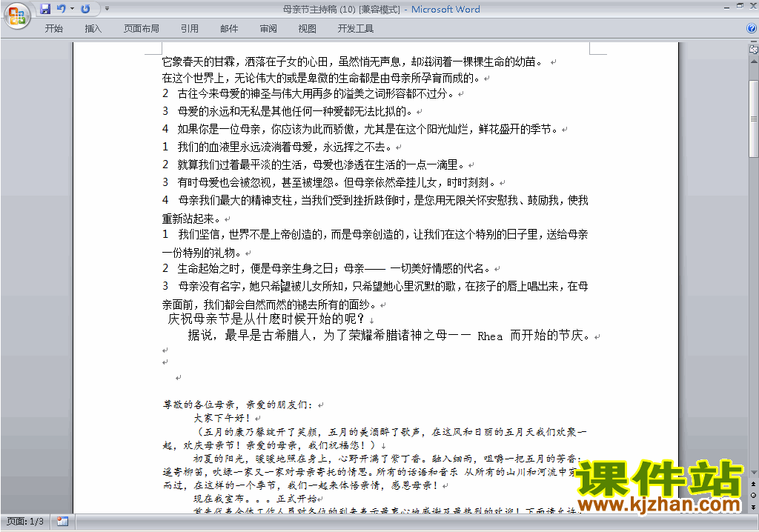Click the macro recording status bar icon
759x532 pixels.
[62, 522]
